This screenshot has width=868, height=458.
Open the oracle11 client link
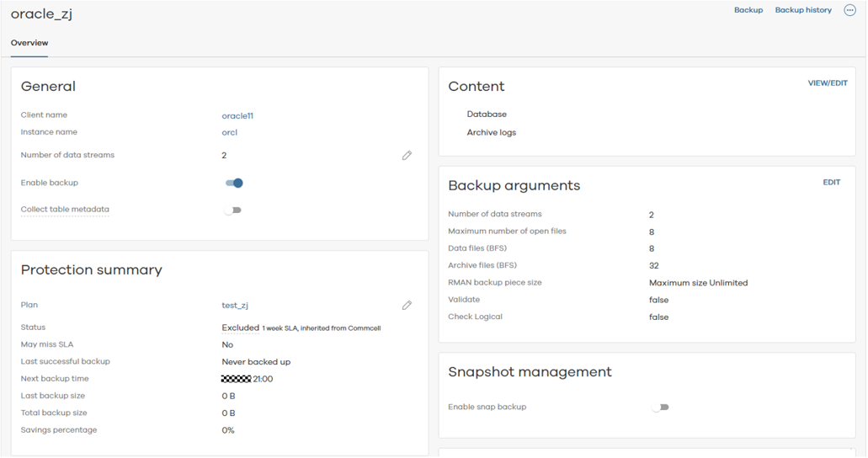tap(237, 115)
